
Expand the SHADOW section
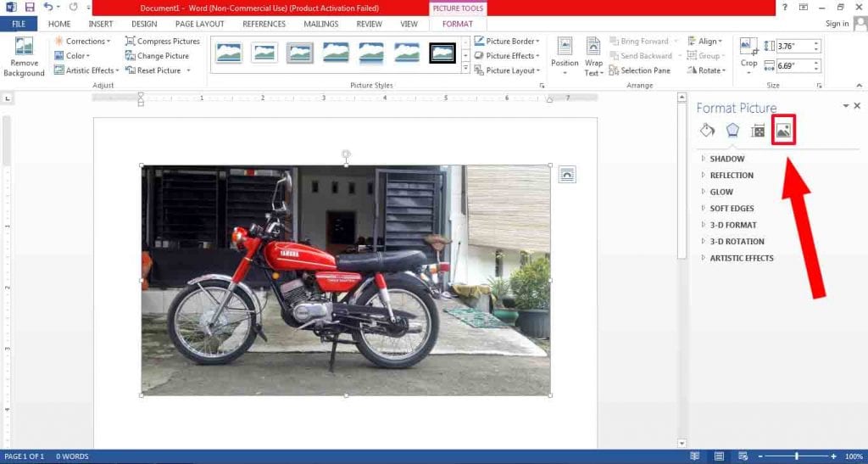pyautogui.click(x=726, y=159)
